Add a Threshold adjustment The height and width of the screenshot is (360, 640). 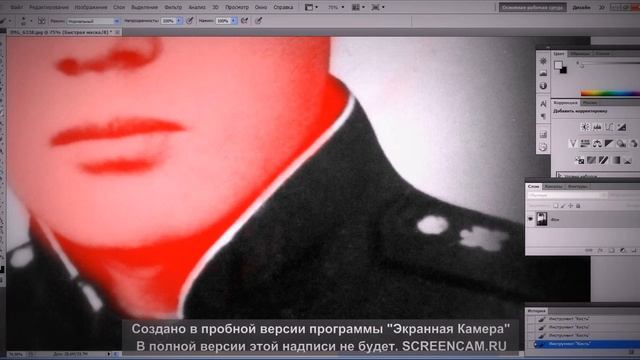603,160
